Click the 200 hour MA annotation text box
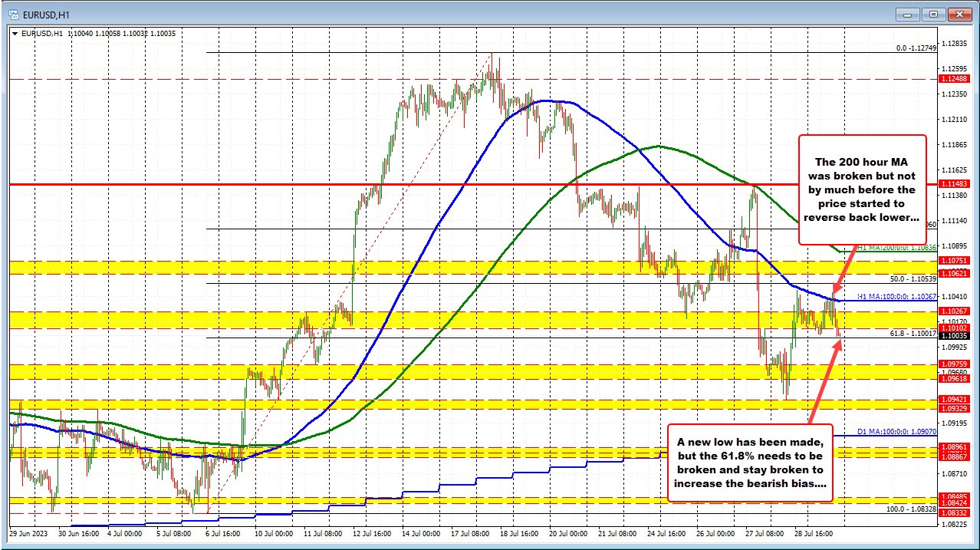 863,189
